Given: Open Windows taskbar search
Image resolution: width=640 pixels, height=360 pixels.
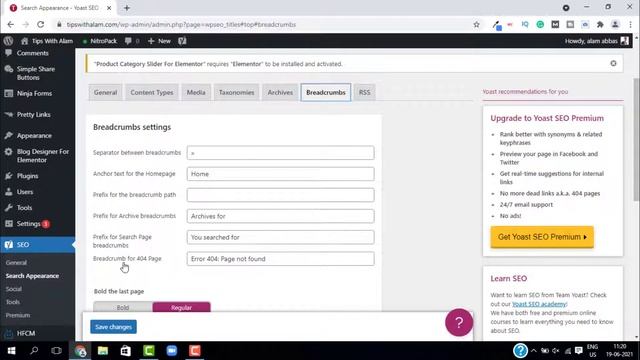Looking at the screenshot, I should pyautogui.click(x=34, y=351).
